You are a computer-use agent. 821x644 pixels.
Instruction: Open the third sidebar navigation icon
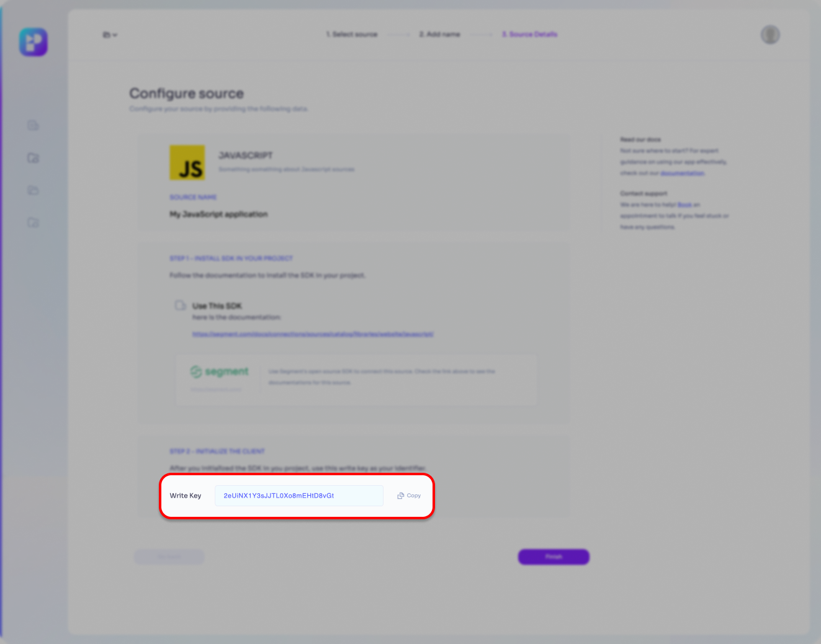pos(34,190)
